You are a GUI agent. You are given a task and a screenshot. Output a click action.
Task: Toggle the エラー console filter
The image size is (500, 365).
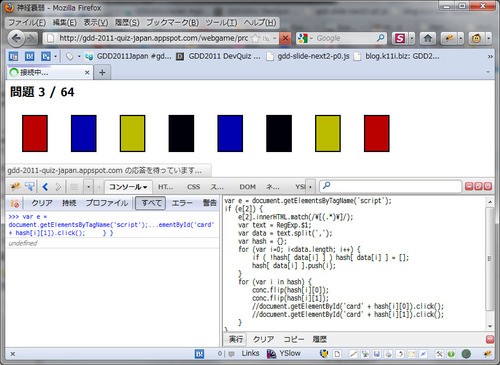(x=182, y=203)
